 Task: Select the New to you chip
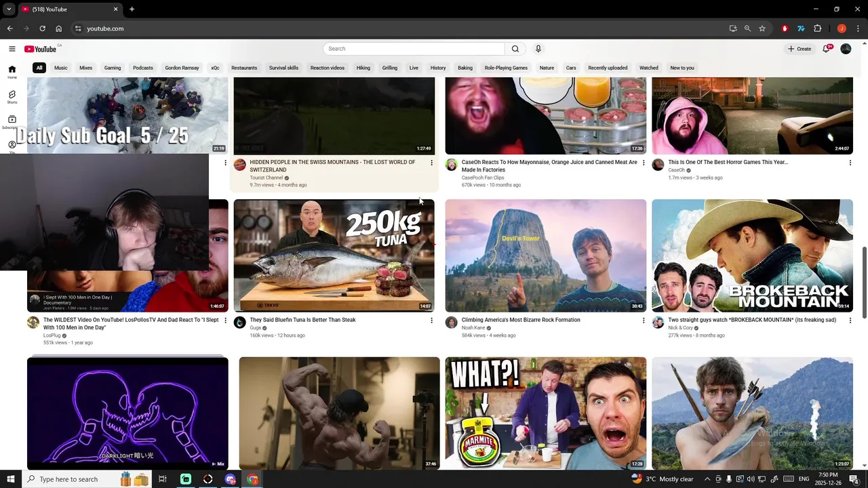pos(682,68)
